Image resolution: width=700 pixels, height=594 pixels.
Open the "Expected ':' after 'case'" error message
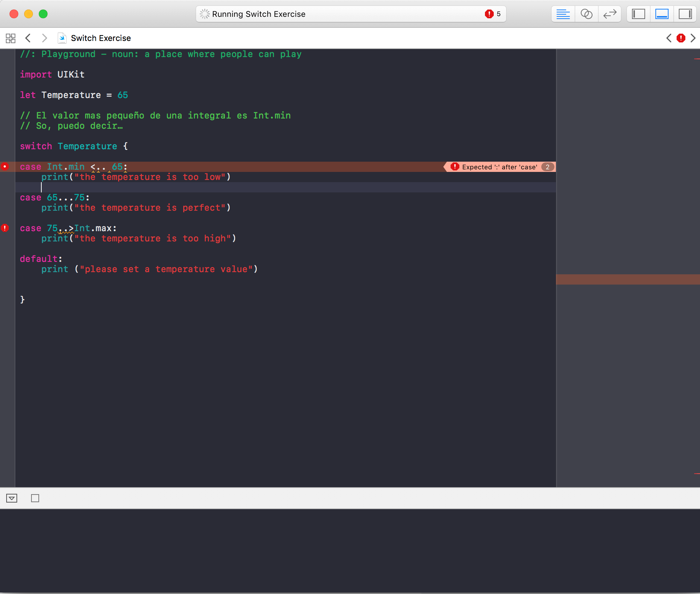pyautogui.click(x=500, y=167)
